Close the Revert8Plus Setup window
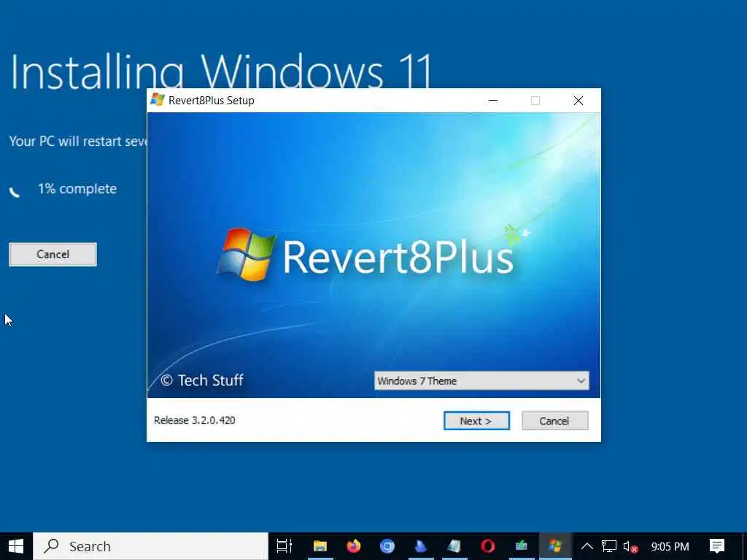Viewport: 747px width, 560px height. [x=578, y=101]
